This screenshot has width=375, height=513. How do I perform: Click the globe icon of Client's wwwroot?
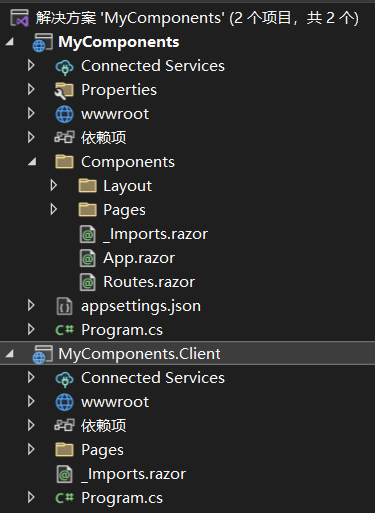[x=64, y=402]
